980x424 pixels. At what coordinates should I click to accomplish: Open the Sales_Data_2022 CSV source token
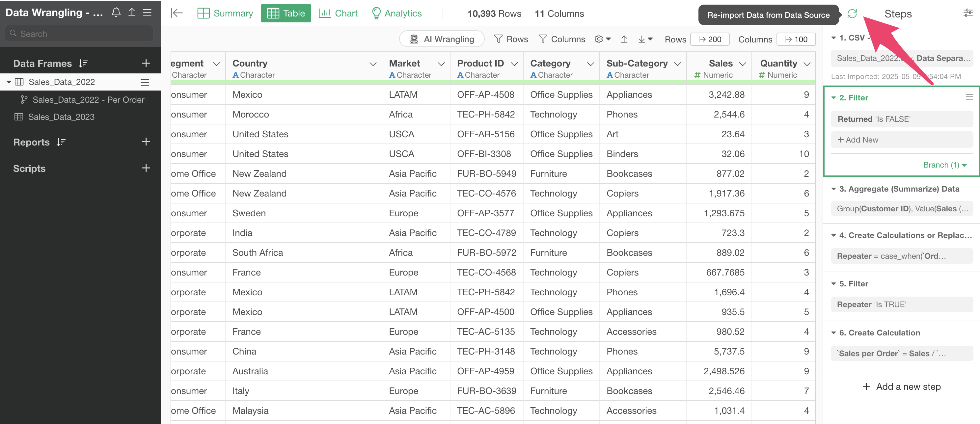click(902, 58)
